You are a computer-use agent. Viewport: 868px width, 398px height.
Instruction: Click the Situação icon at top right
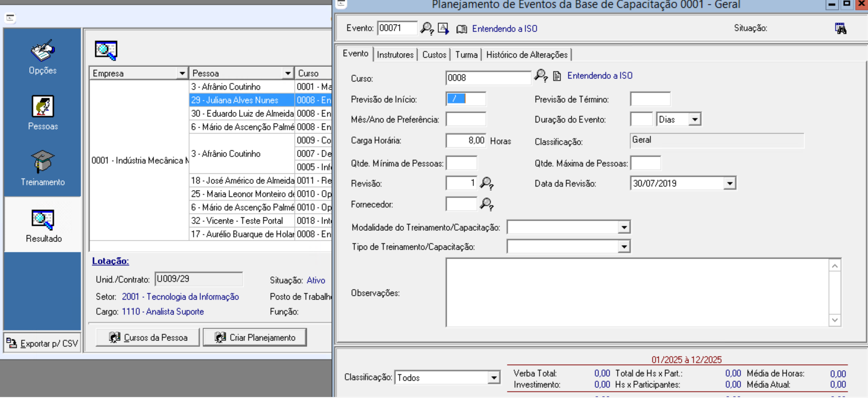(840, 29)
